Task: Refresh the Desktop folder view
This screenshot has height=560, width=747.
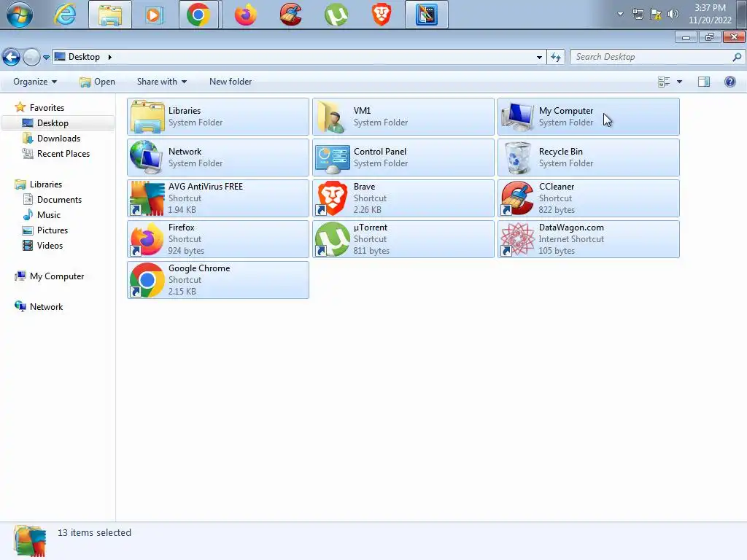Action: click(x=556, y=57)
